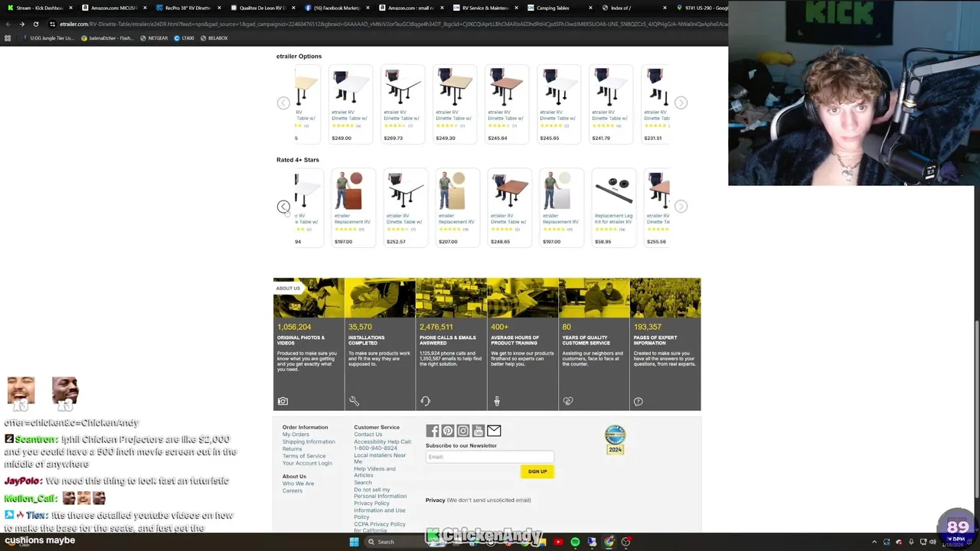This screenshot has width=980, height=551.
Task: Open $207.00 etrailer Replacement RV product
Action: [x=457, y=208]
